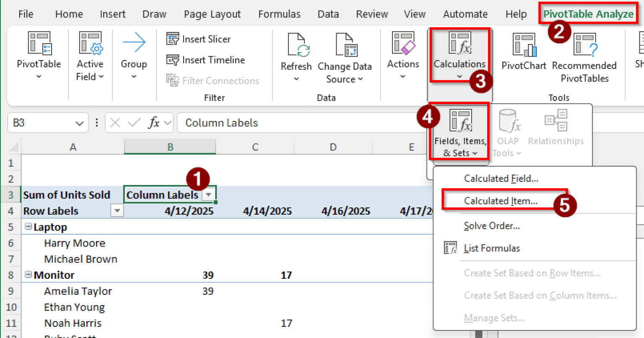Click the Active Field icon
The height and width of the screenshot is (338, 644).
[90, 44]
